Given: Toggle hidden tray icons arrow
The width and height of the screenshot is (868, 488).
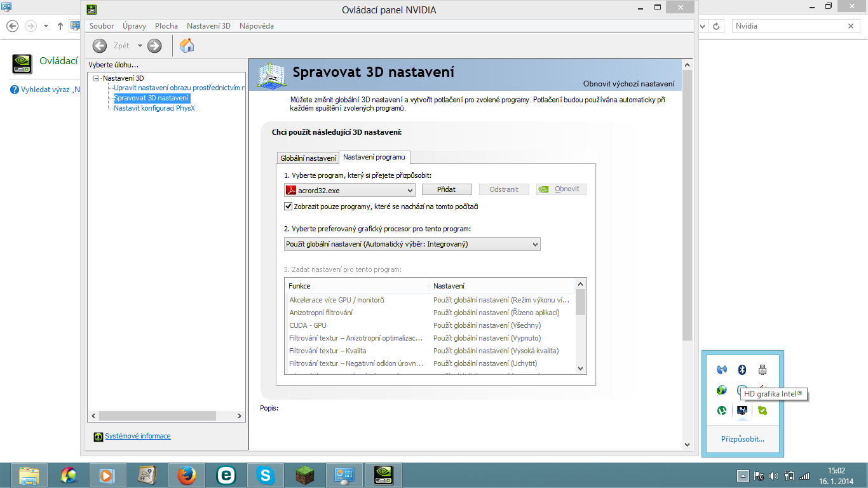Looking at the screenshot, I should click(743, 476).
